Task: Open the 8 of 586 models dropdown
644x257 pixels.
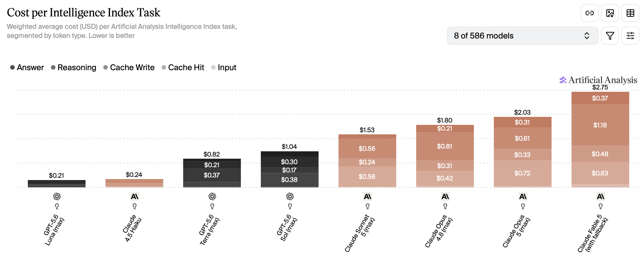Action: [x=523, y=36]
